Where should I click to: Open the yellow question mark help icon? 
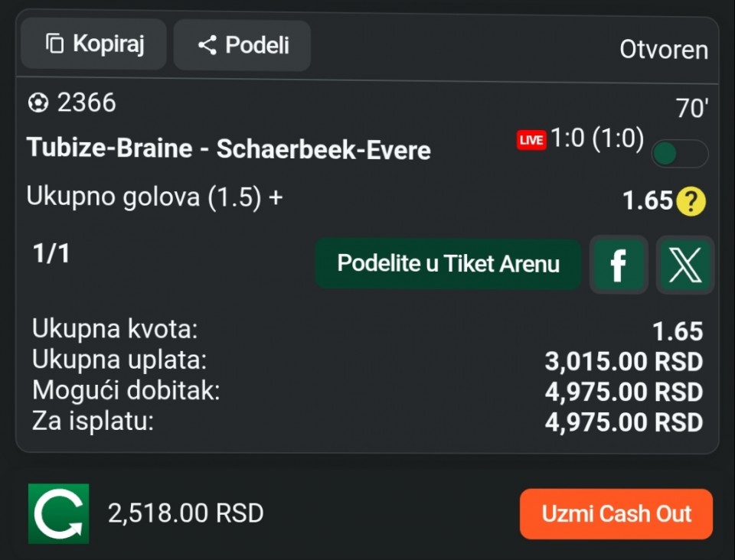pos(691,202)
